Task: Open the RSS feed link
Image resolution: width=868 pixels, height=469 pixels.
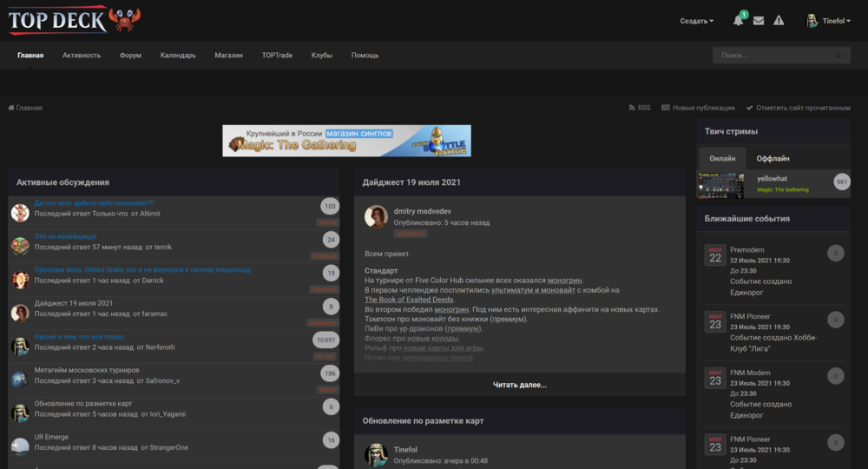Action: point(639,108)
